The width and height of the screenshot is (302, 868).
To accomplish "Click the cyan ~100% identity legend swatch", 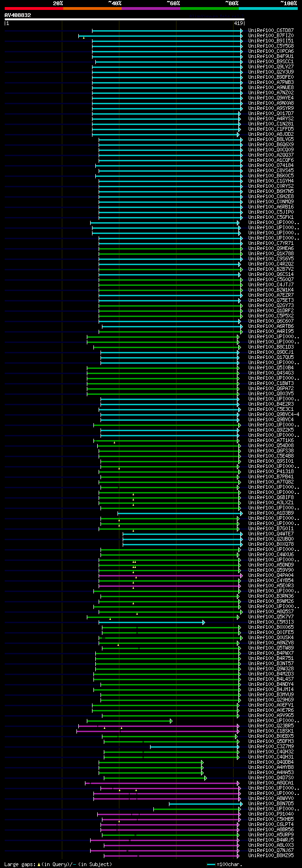I will [x=268, y=8].
